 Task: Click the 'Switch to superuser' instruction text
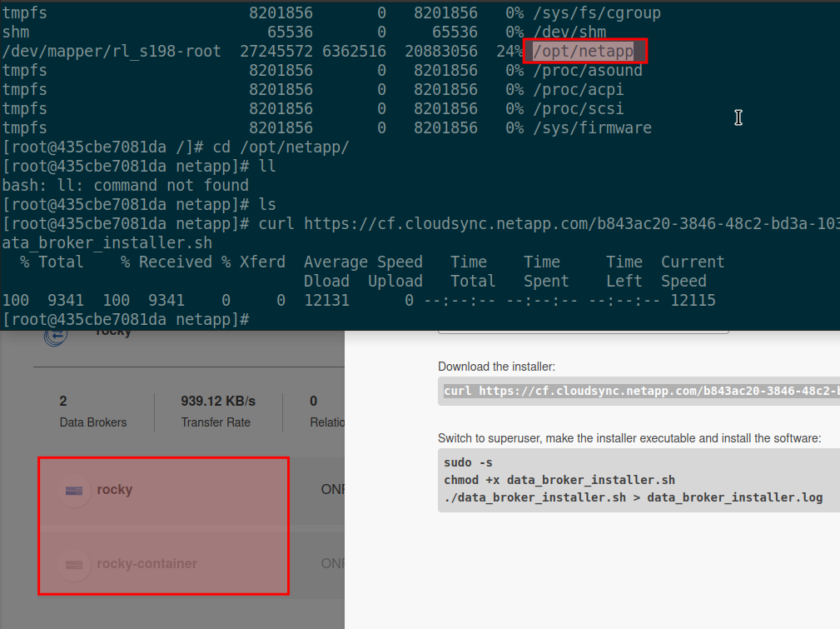coord(629,439)
